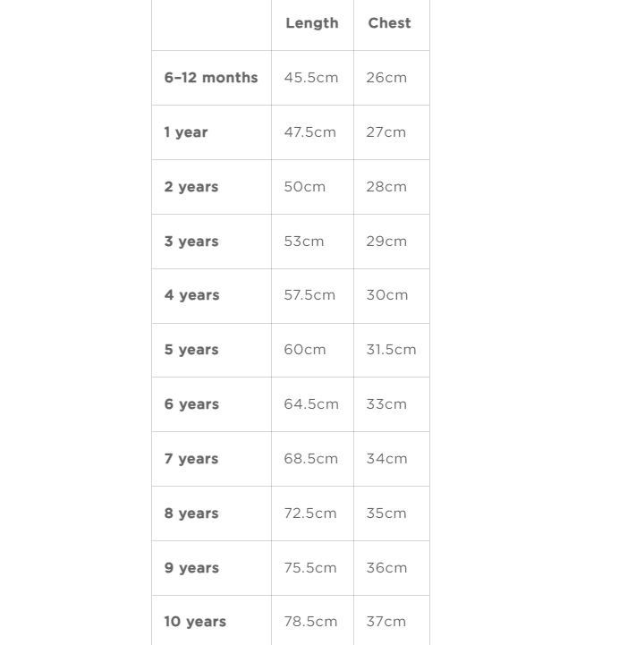Click the 68.5cm length cell
Image resolution: width=644 pixels, height=645 pixels.
coord(311,459)
